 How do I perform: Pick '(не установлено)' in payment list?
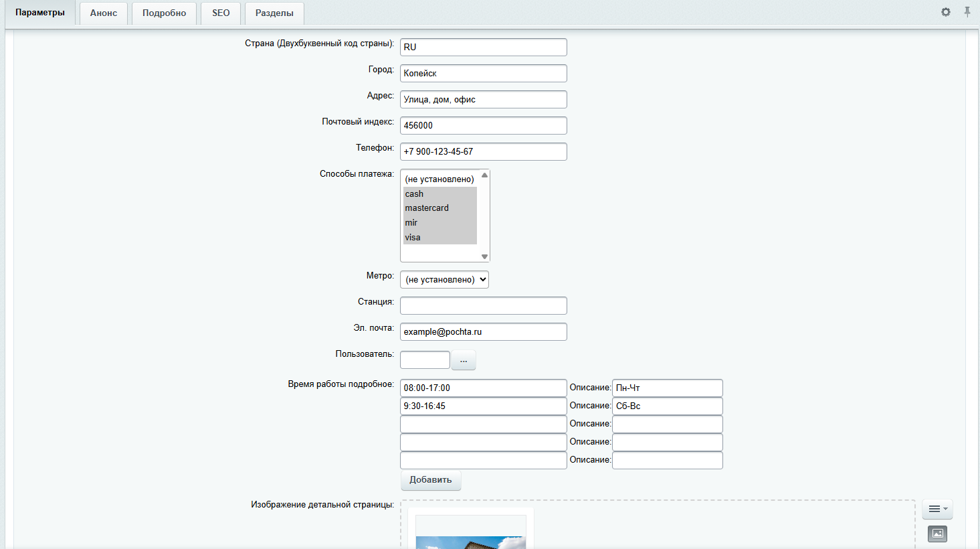point(439,179)
